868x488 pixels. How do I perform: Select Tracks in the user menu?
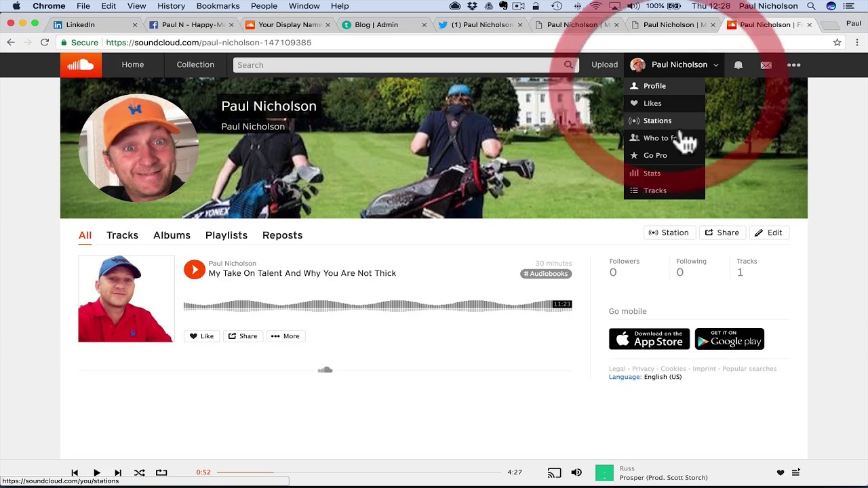pos(665,190)
